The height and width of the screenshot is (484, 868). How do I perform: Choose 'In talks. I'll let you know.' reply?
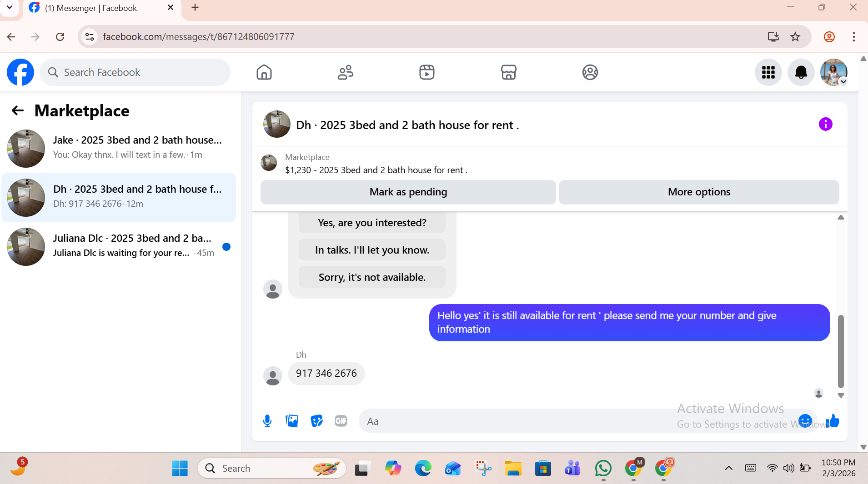[x=372, y=250]
